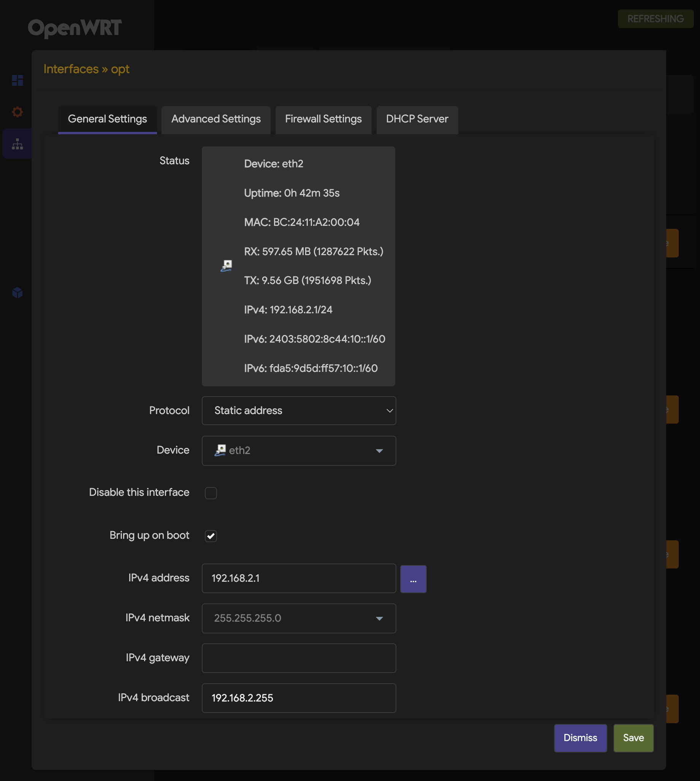Click the IPv4 broadcast label

(154, 698)
